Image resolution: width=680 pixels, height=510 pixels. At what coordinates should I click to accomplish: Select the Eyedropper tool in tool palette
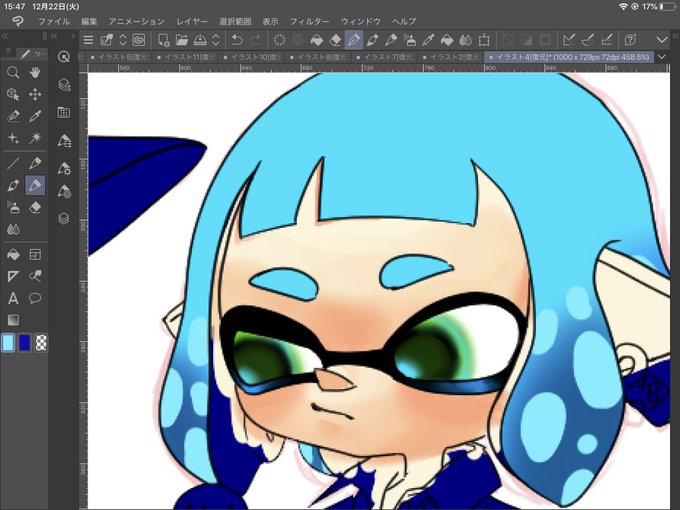tap(35, 116)
